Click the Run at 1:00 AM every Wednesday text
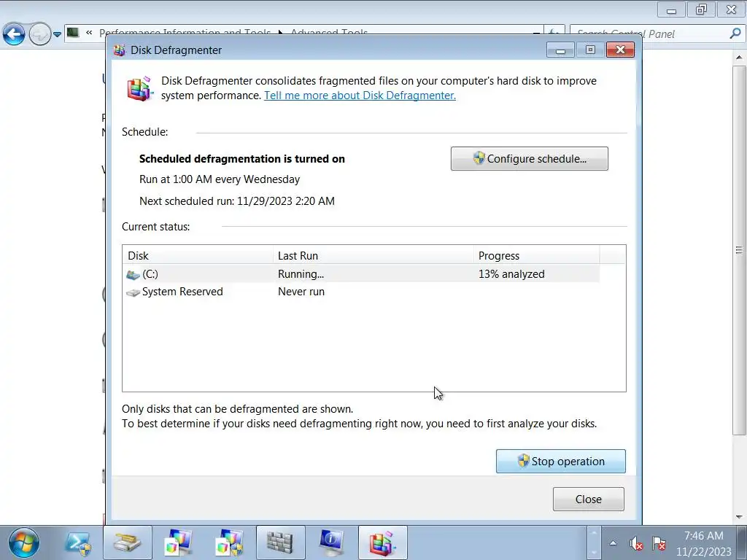Screen dimensions: 747x560 tap(220, 179)
